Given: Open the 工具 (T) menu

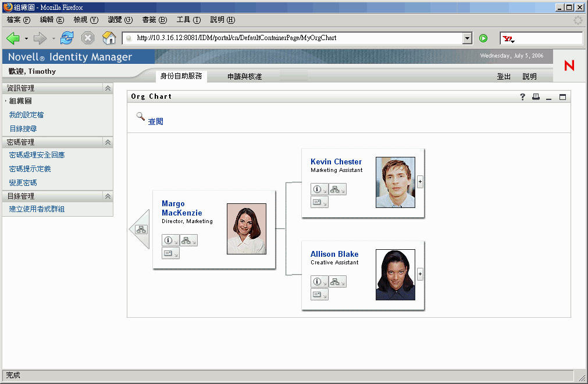Looking at the screenshot, I should (188, 20).
